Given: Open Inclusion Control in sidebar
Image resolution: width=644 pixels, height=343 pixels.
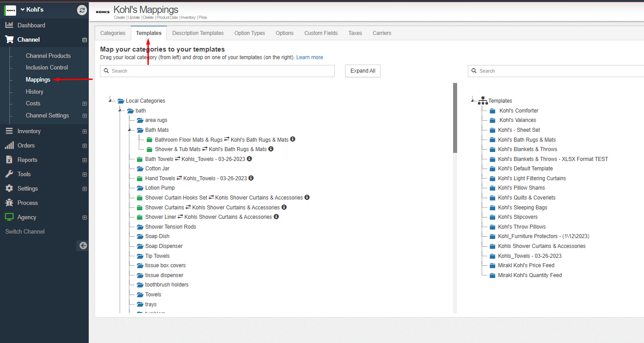Looking at the screenshot, I should 47,67.
